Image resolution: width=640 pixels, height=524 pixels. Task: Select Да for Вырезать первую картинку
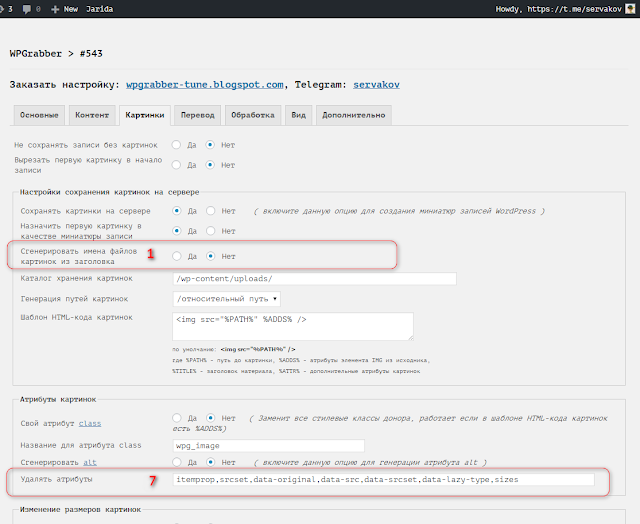(176, 165)
